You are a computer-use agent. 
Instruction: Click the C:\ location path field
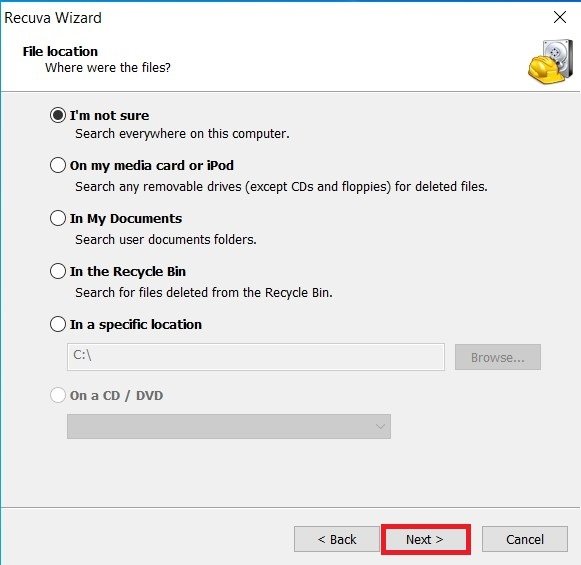256,356
